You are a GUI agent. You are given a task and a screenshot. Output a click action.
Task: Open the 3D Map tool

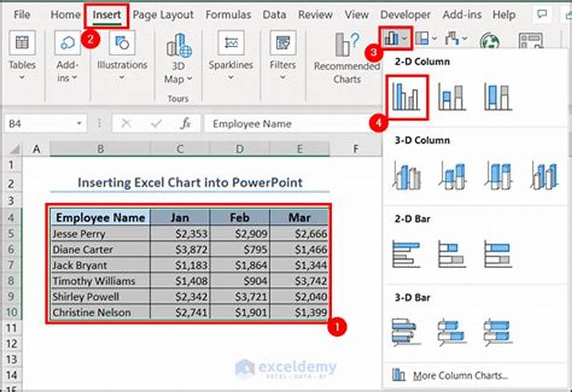click(x=179, y=46)
